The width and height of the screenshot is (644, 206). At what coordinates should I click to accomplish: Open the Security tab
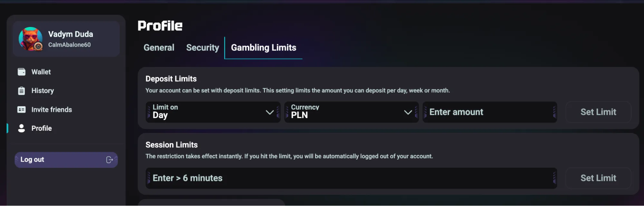[202, 48]
